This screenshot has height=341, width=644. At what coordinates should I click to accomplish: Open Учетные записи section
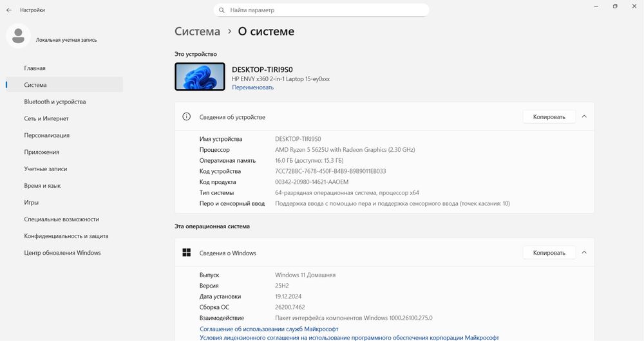pos(64,169)
